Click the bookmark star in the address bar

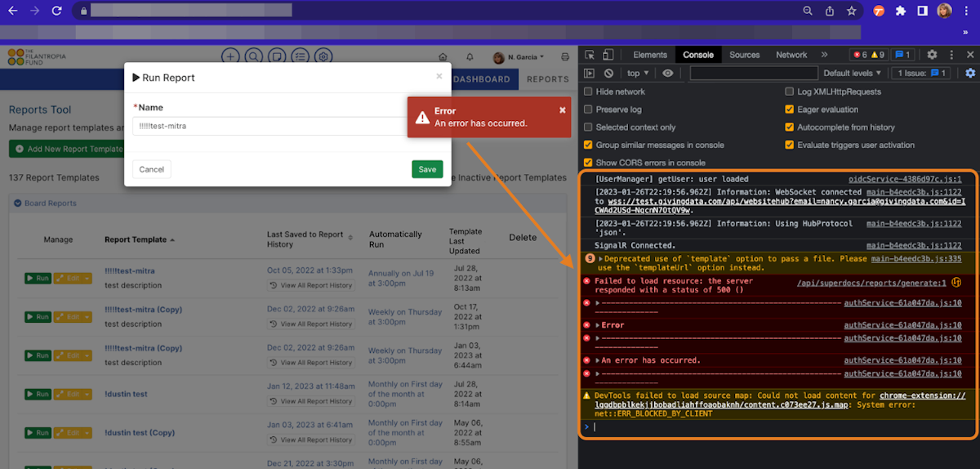(x=851, y=11)
